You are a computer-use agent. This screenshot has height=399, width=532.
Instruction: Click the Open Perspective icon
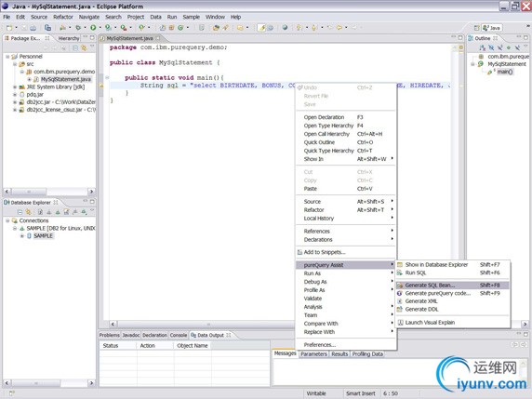477,28
